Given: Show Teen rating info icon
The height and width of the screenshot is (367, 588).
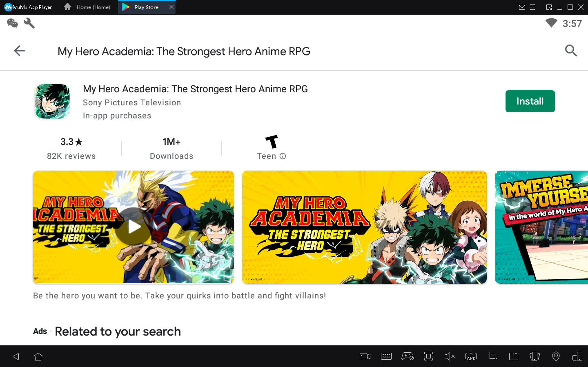Looking at the screenshot, I should [283, 156].
